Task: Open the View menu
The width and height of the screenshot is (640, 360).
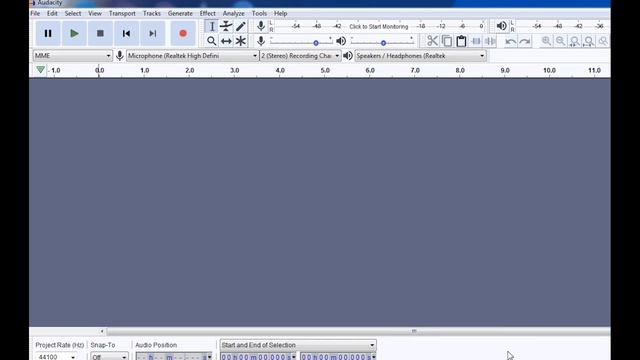Action: point(95,13)
